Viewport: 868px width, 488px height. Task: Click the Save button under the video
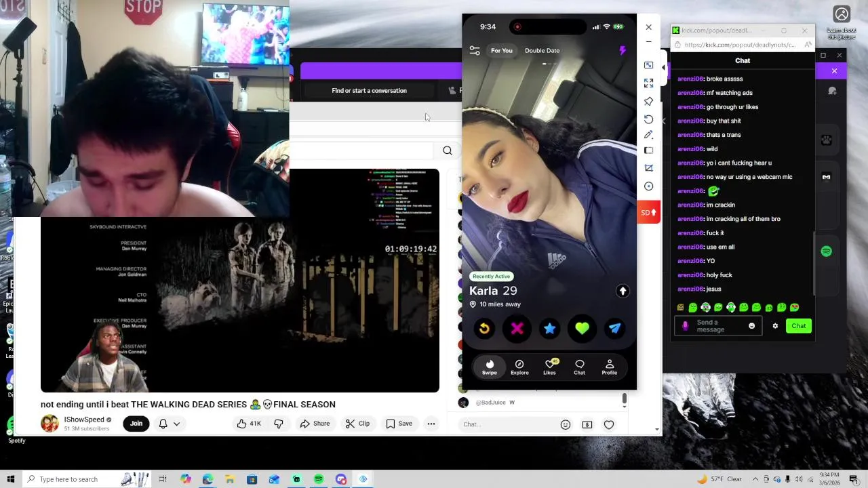399,424
